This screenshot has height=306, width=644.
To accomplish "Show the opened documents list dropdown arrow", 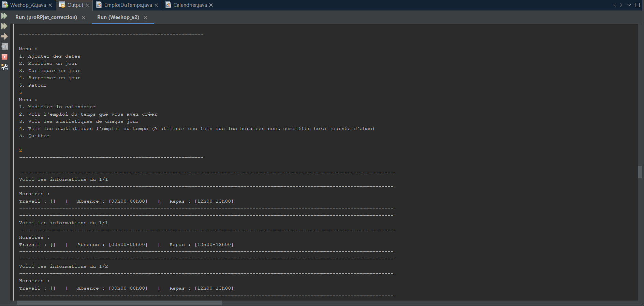I will 629,5.
